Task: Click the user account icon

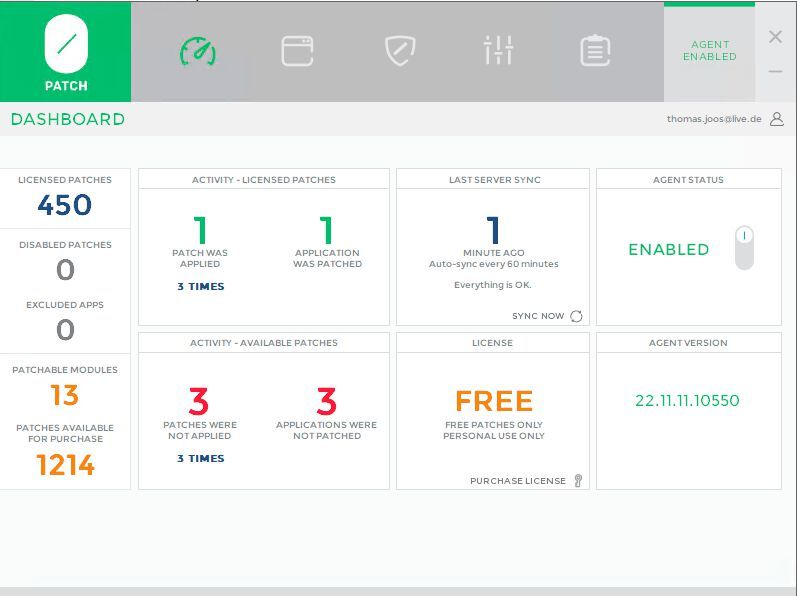Action: point(777,119)
